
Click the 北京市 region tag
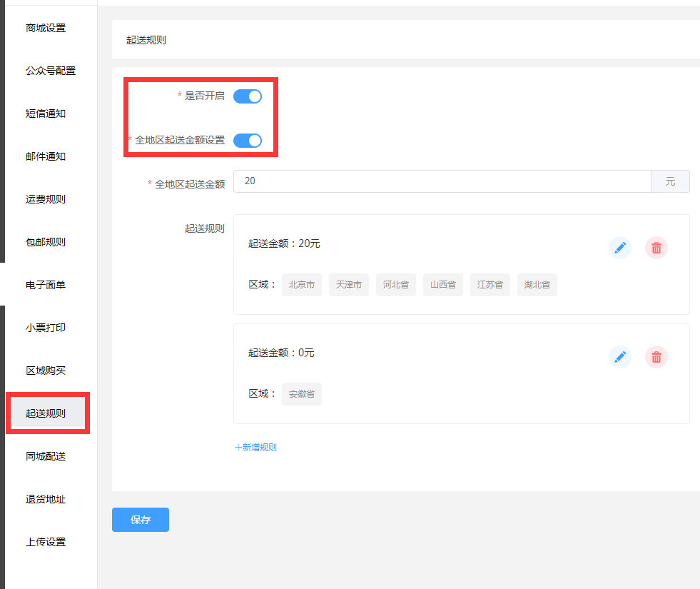pos(301,284)
